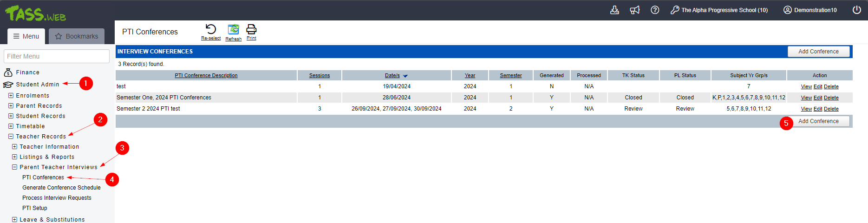Screen dimensions: 868x223
Task: Open PTI Setup menu item
Action: point(35,208)
